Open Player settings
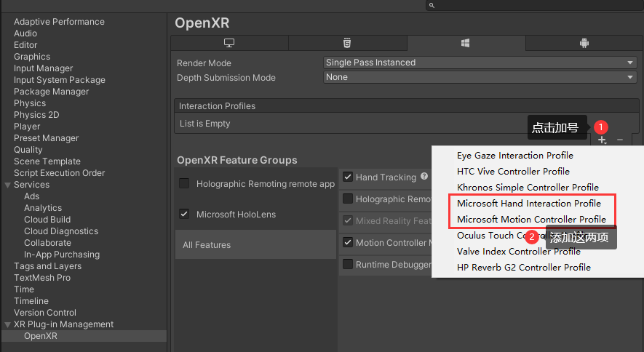Screen dimensions: 644x352 27,127
